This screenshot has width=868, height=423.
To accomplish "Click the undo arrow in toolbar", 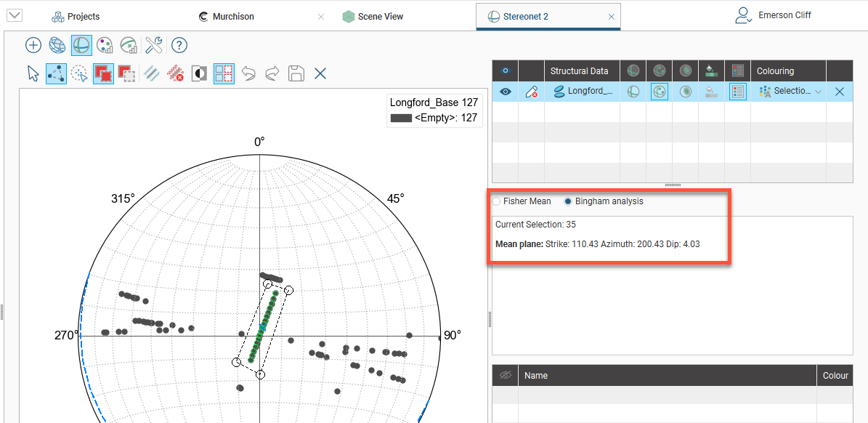I will (x=248, y=73).
